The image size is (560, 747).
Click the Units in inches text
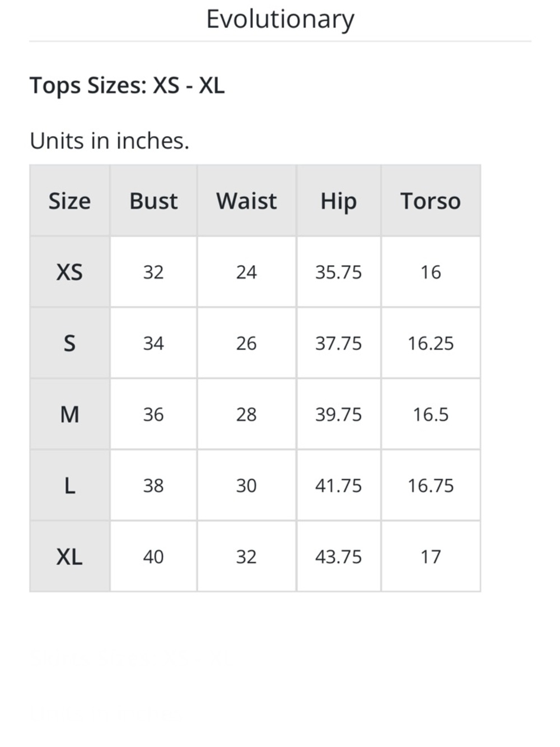[110, 141]
